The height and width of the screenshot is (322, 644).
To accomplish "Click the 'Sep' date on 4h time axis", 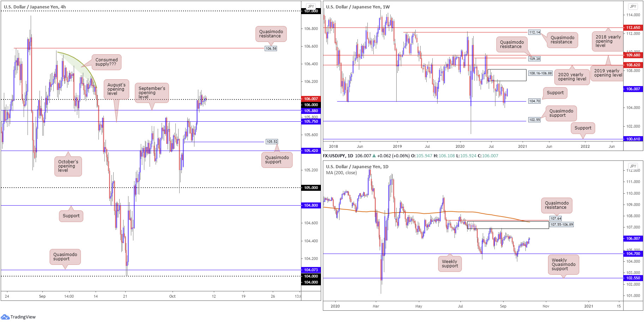I will 42,296.
